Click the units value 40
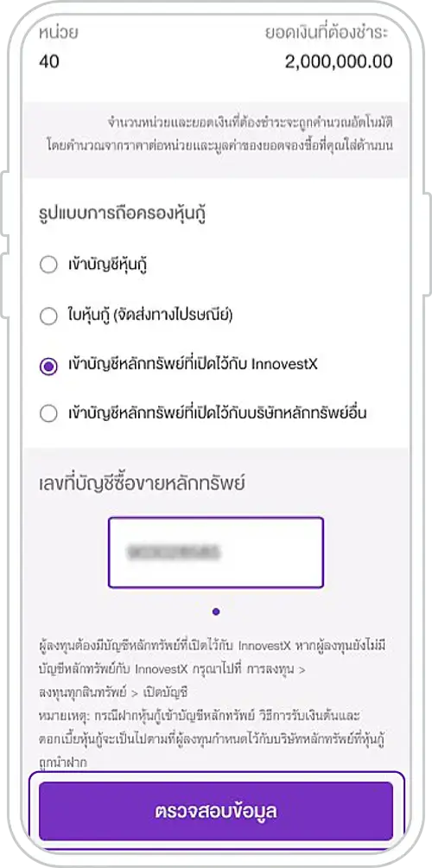The image size is (432, 868). coord(48,61)
